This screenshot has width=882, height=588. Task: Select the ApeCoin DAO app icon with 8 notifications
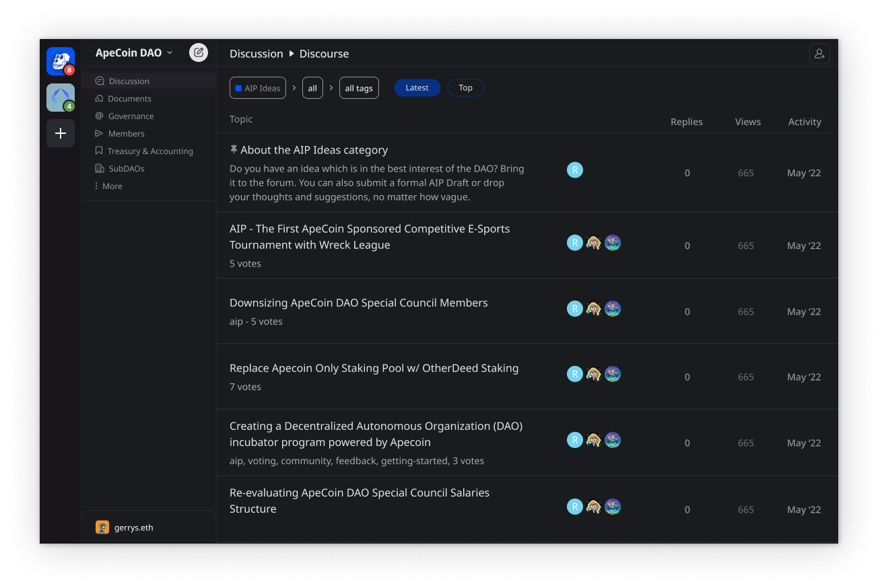coord(60,61)
